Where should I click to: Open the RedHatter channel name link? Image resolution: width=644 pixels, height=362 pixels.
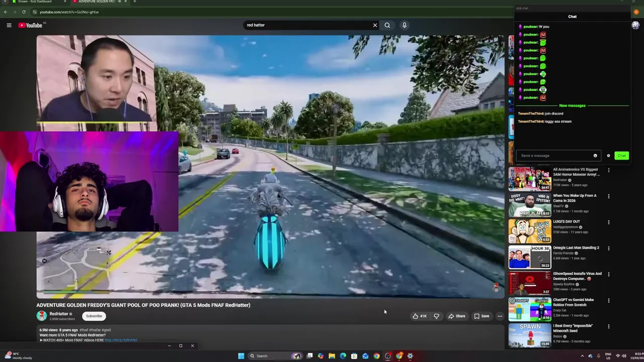58,314
